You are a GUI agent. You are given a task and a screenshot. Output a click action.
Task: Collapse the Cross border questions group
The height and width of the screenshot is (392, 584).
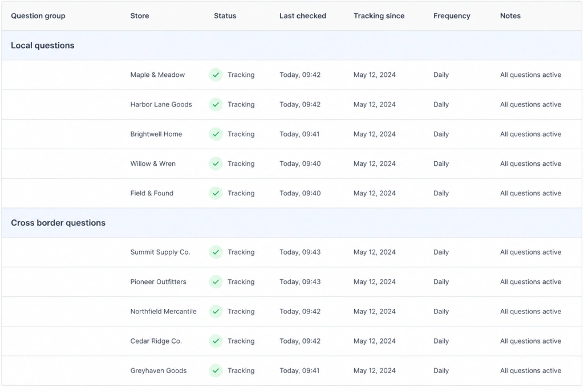pos(291,223)
